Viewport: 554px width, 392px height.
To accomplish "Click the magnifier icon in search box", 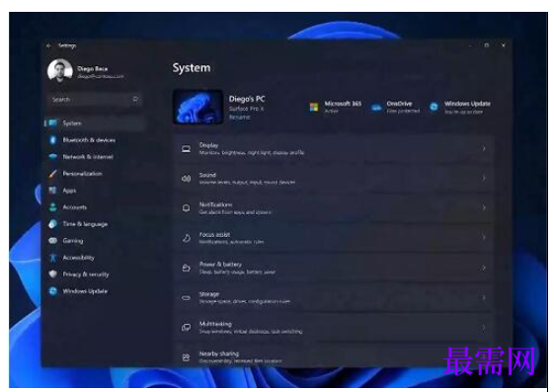I will 135,100.
